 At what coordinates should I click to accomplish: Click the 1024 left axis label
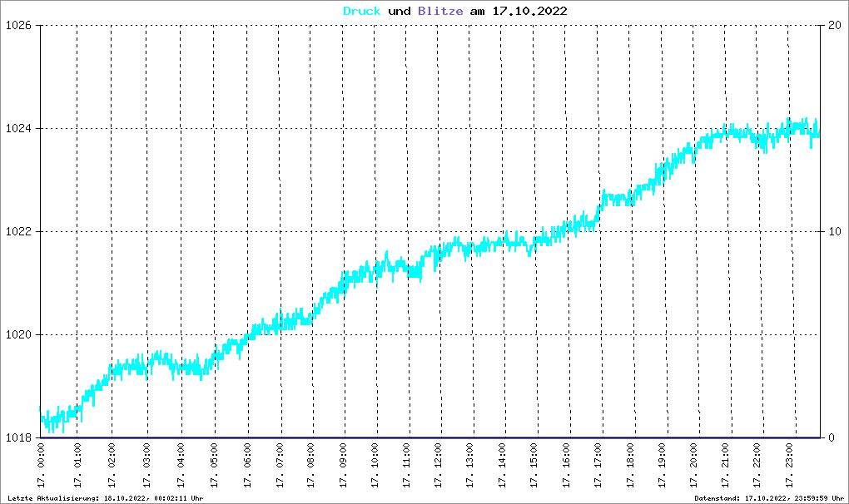(18, 129)
